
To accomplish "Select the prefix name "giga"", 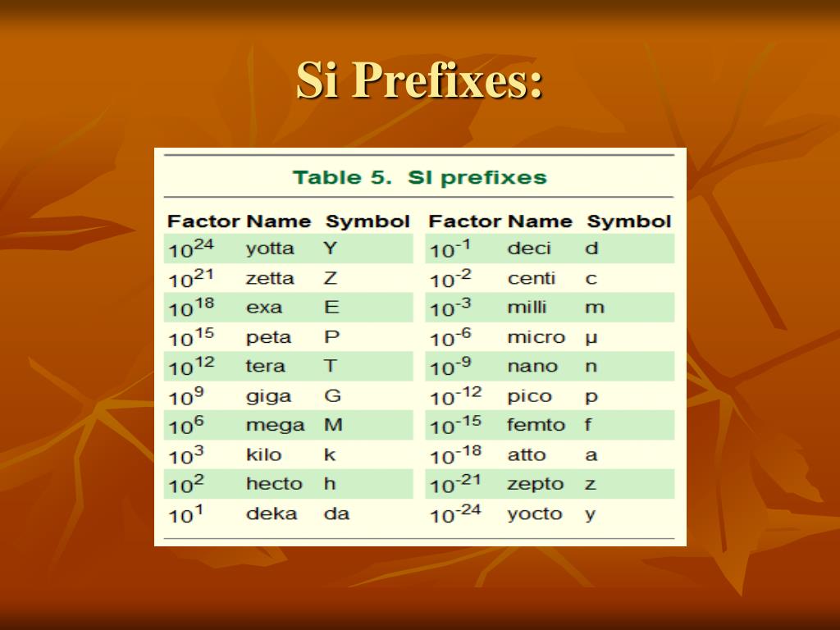I will click(268, 397).
